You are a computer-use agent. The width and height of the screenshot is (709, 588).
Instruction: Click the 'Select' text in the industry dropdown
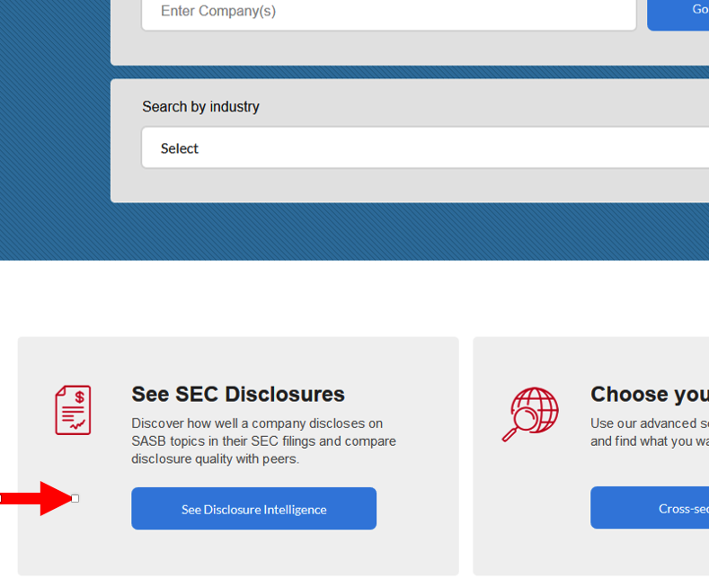(x=180, y=148)
